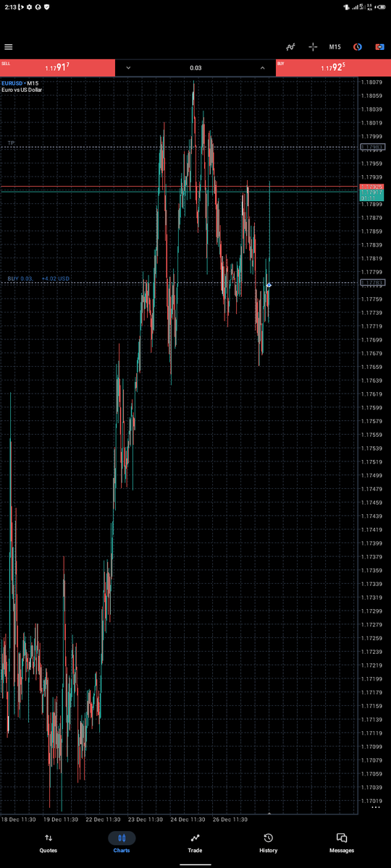
Task: Tap the settings gear in status bar
Action: [x=29, y=7]
